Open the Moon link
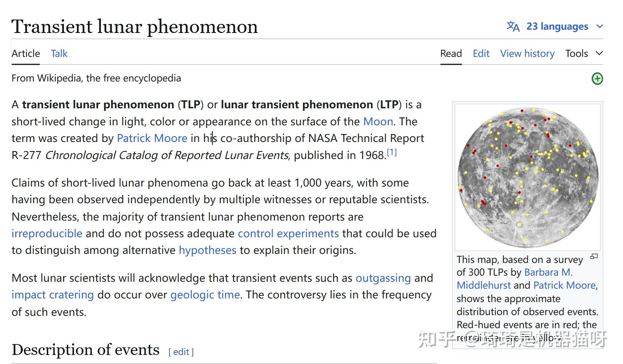This screenshot has height=364, width=623. [378, 121]
